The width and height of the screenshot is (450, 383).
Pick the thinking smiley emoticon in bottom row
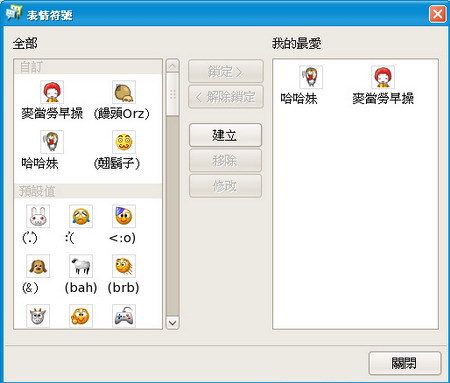[81, 316]
